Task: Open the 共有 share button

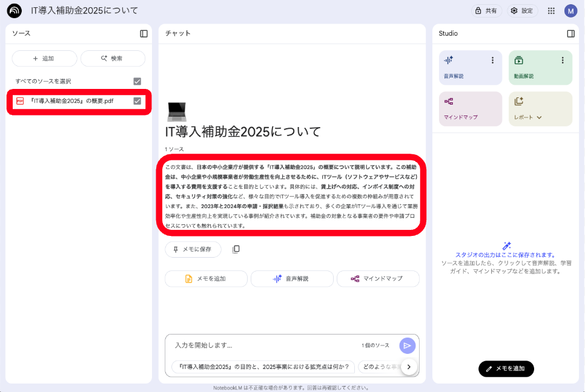Action: [486, 11]
